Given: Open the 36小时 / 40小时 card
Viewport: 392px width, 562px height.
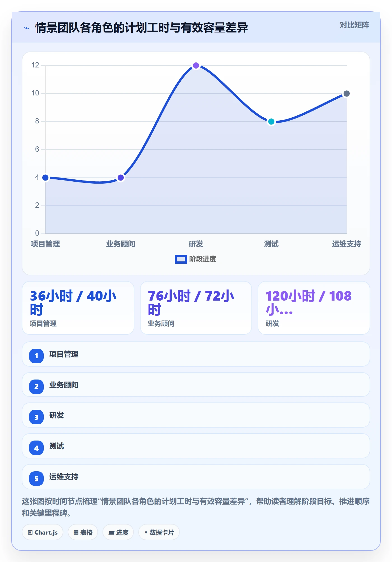Looking at the screenshot, I should [x=78, y=308].
